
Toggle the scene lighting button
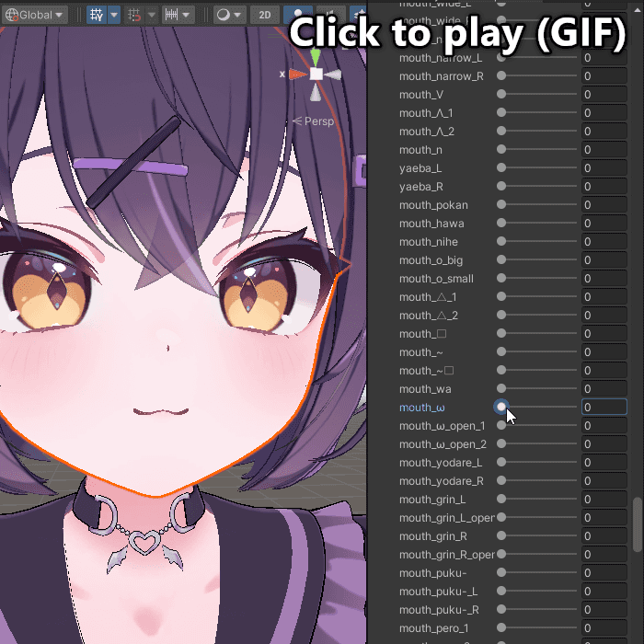(x=297, y=15)
